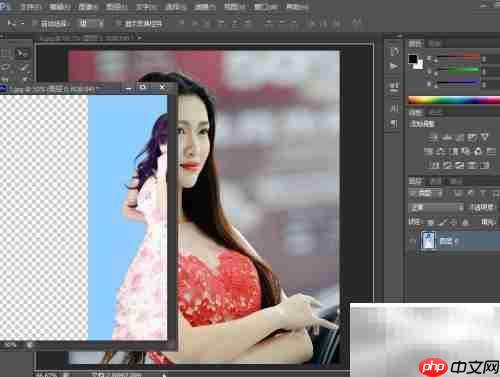Add a Black & White adjustment
This screenshot has height=377, width=500.
pyautogui.click(x=453, y=151)
